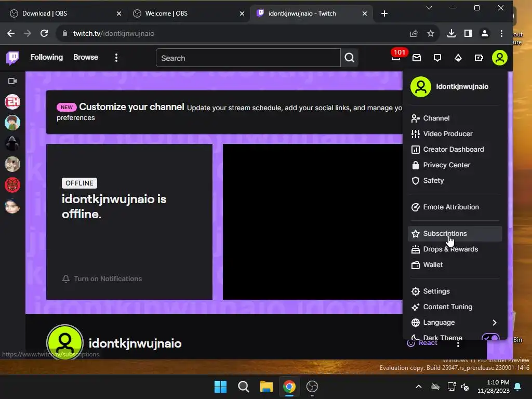The image size is (532, 399).
Task: Expand the Language submenu arrow
Action: tap(495, 322)
